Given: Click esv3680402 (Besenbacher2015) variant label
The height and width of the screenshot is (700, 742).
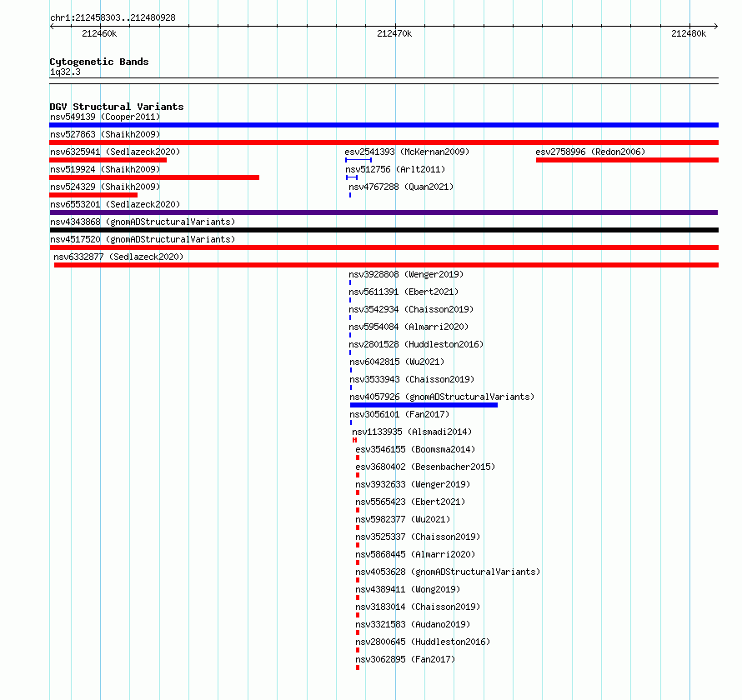Looking at the screenshot, I should (x=425, y=467).
